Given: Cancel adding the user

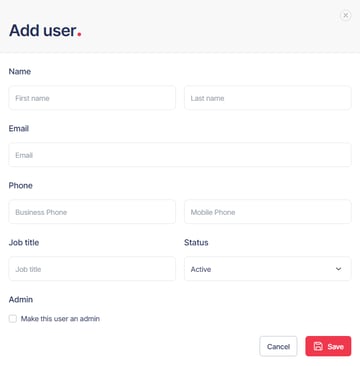Looking at the screenshot, I should click(278, 346).
